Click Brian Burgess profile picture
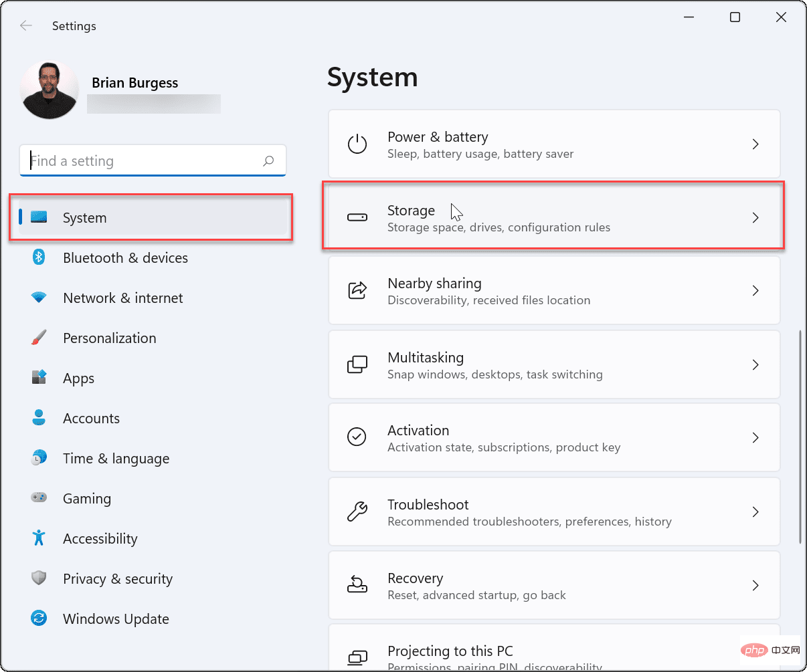Viewport: 807px width, 672px height. (50, 90)
